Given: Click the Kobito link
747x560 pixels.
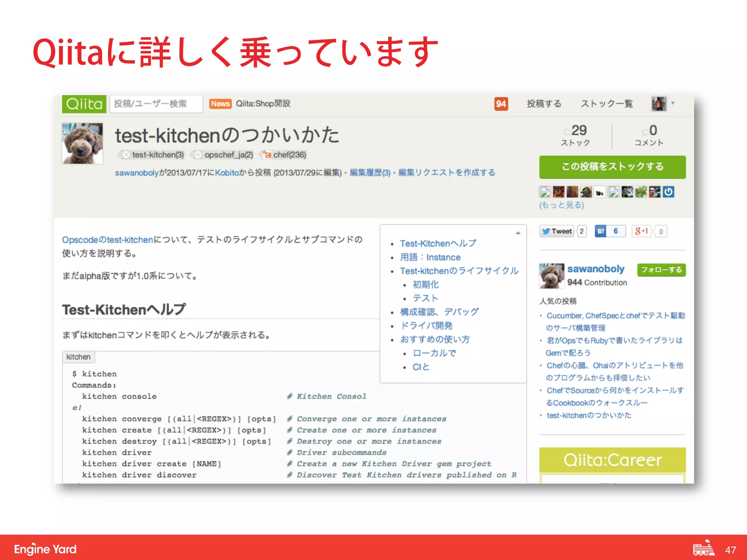Looking at the screenshot, I should click(x=227, y=173).
